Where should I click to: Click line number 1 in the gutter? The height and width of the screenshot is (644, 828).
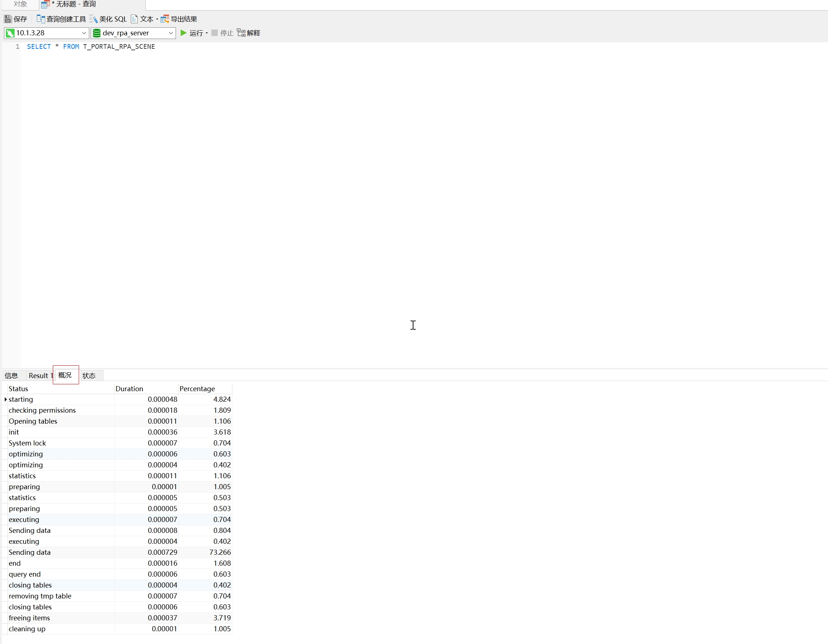pos(17,47)
